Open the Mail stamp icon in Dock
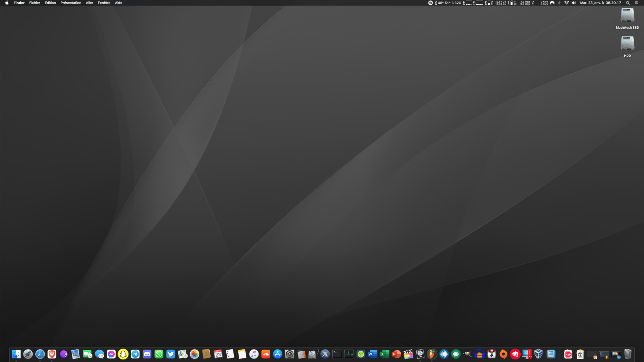The height and width of the screenshot is (362, 644). pos(76,354)
